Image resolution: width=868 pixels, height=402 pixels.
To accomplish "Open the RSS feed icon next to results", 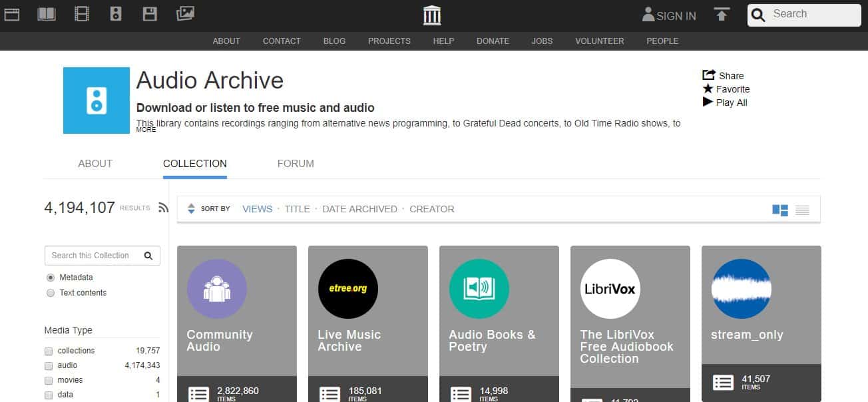I will pos(163,208).
